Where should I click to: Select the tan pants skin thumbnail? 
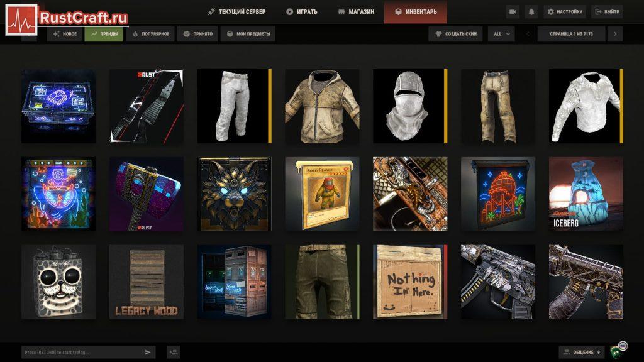(498, 106)
